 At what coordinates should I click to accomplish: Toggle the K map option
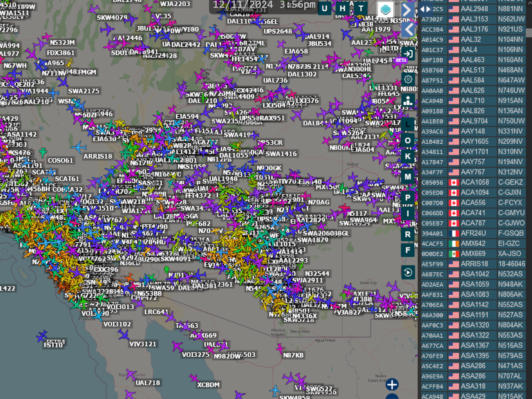pyautogui.click(x=408, y=157)
